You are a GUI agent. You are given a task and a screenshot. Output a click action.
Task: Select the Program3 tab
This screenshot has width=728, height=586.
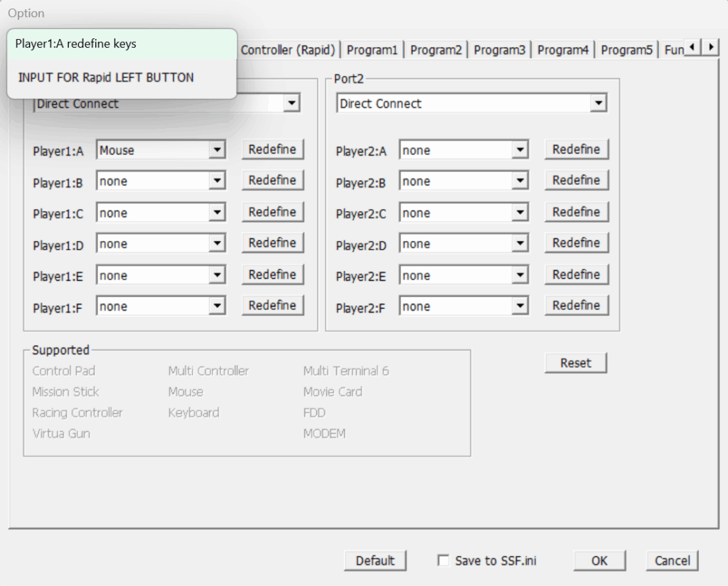(499, 50)
